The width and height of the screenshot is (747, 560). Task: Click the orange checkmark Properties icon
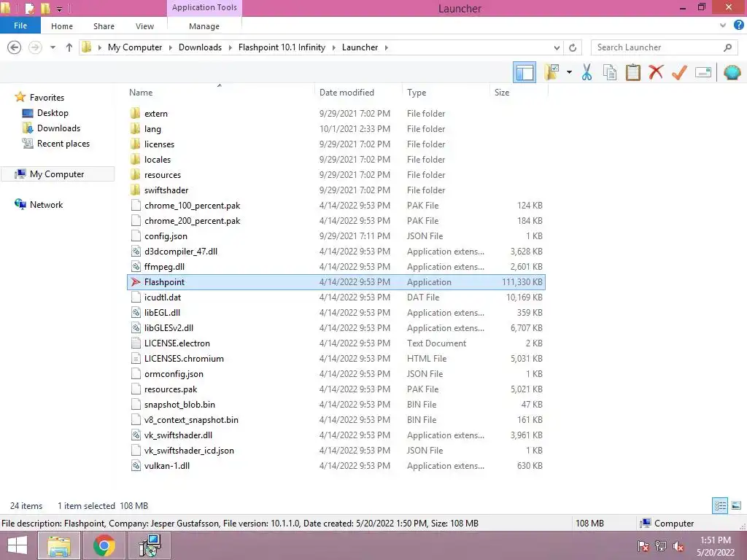click(679, 72)
